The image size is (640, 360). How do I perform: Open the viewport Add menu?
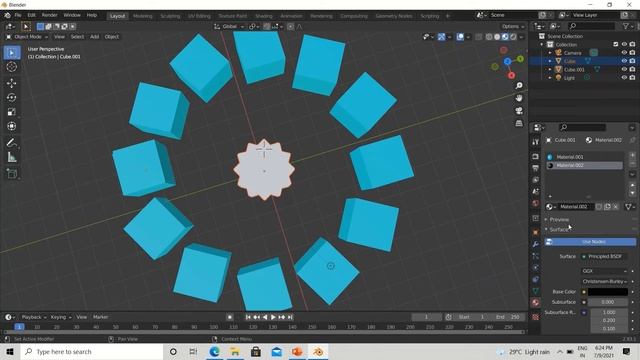(95, 37)
